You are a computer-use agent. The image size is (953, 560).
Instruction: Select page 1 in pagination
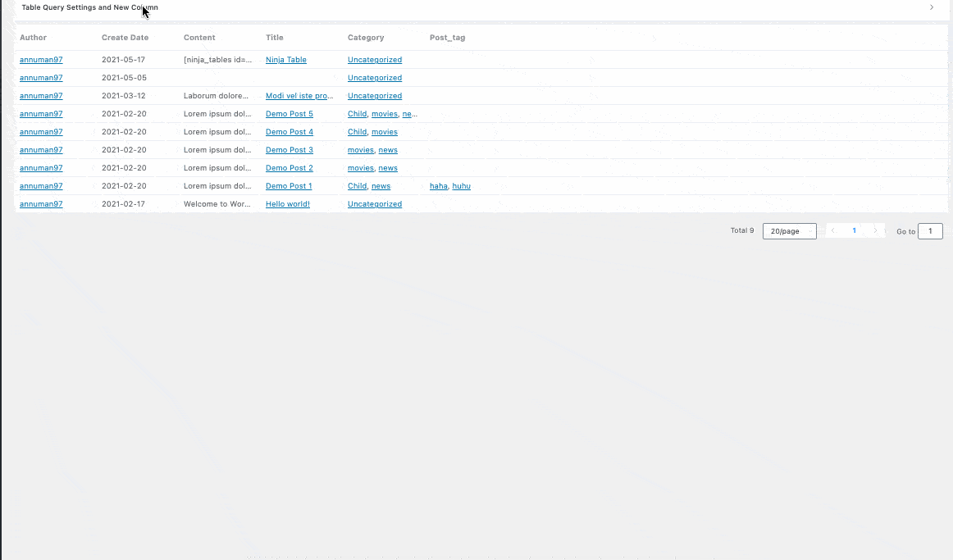pos(854,231)
